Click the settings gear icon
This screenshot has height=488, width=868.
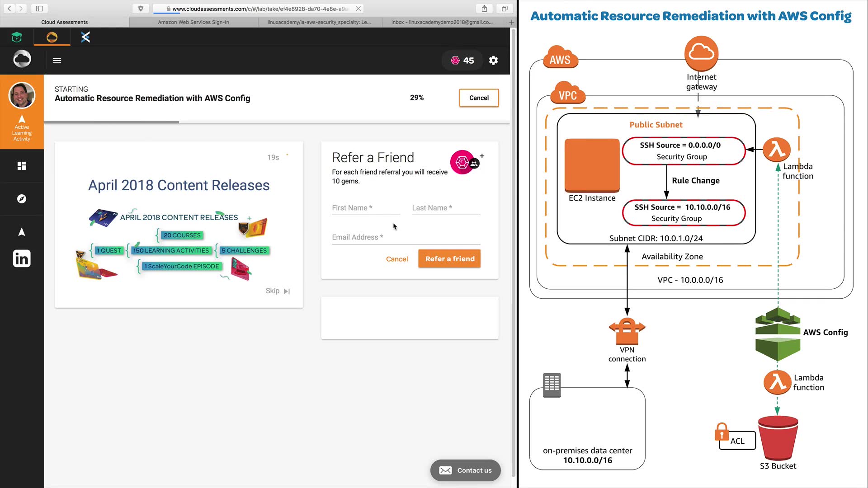[x=493, y=61]
